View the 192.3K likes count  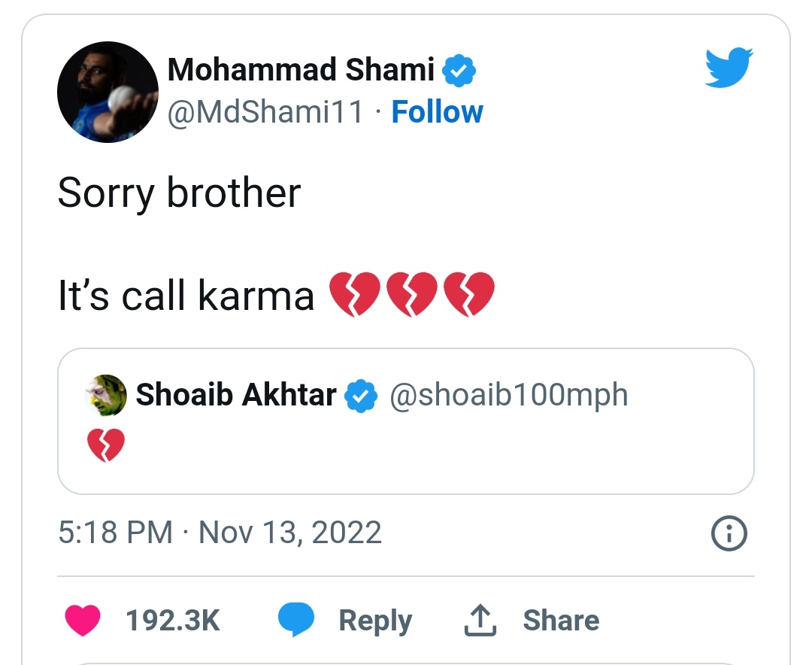pos(172,621)
